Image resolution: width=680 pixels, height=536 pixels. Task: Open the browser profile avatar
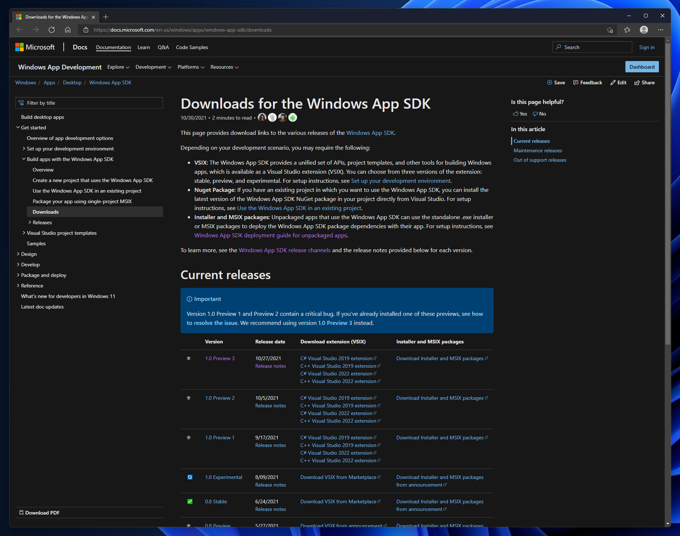[644, 29]
